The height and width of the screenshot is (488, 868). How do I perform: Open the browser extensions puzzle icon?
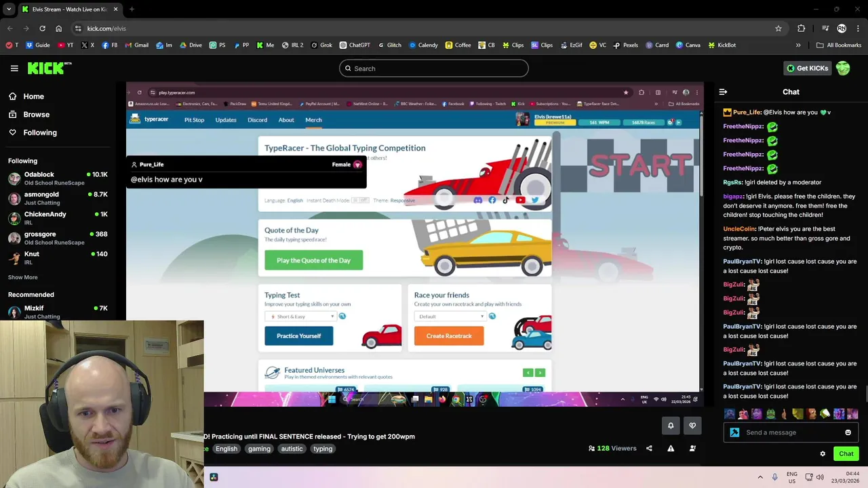pos(802,28)
